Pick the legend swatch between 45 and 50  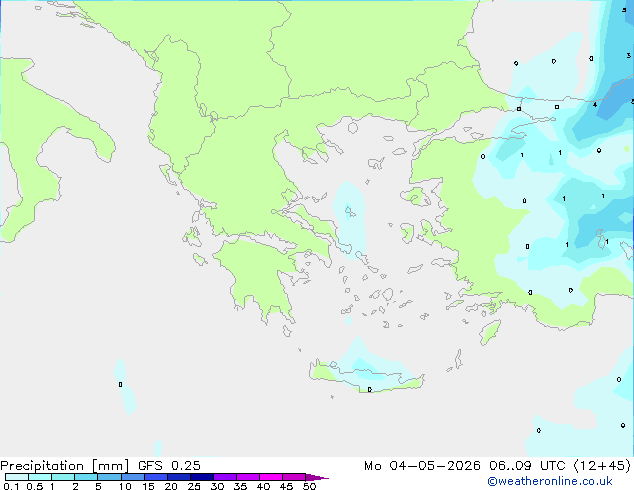[294, 477]
